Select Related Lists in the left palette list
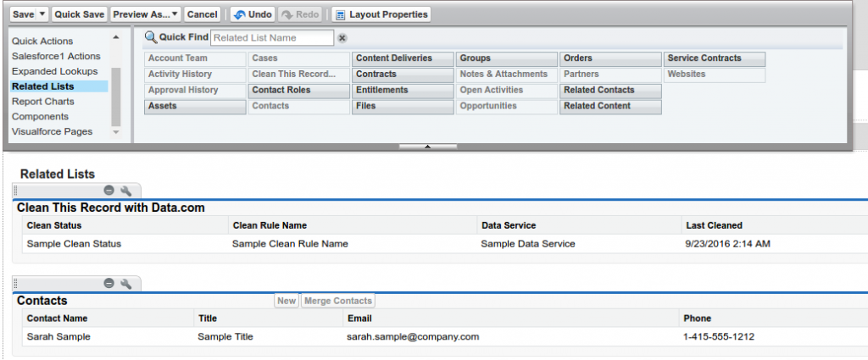 [x=43, y=86]
